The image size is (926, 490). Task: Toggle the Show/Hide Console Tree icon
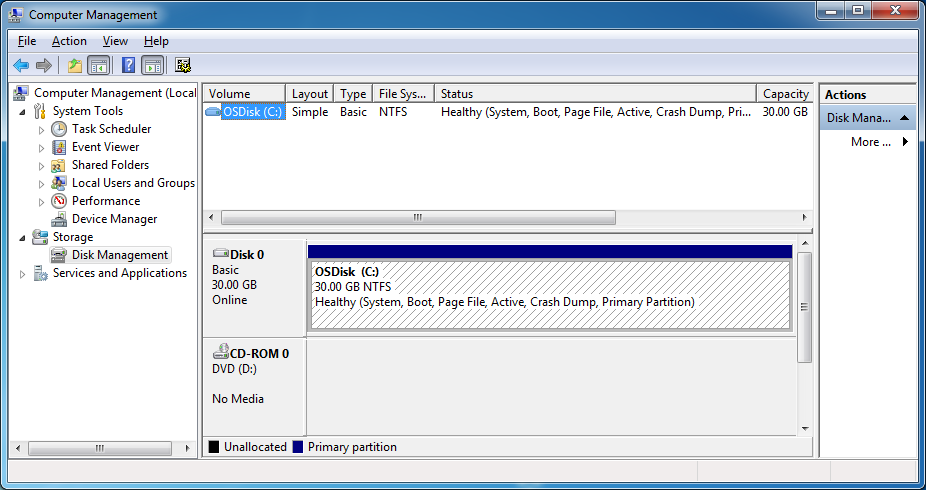pyautogui.click(x=99, y=66)
